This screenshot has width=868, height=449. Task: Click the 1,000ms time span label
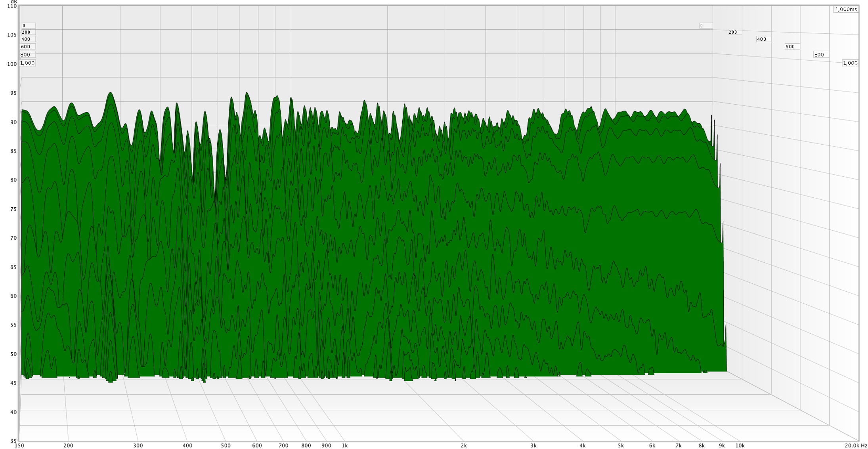click(845, 9)
